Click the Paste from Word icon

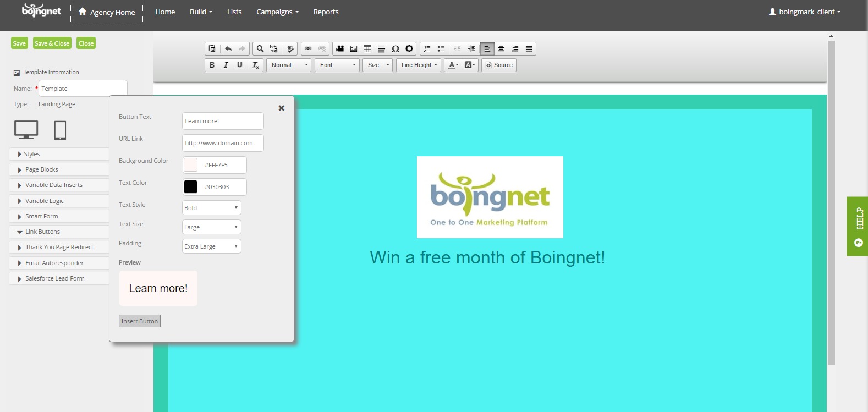pyautogui.click(x=212, y=49)
